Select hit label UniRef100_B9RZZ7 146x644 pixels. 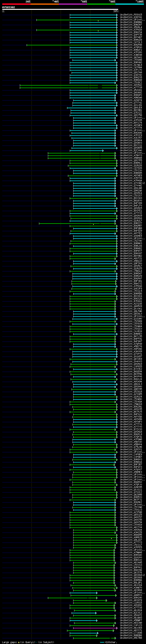click(131, 223)
